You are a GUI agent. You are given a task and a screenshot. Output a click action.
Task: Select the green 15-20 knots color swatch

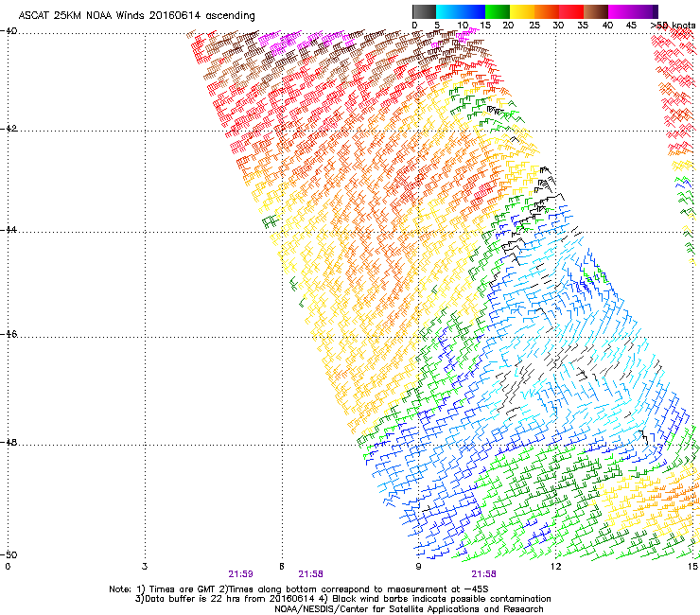tap(498, 11)
